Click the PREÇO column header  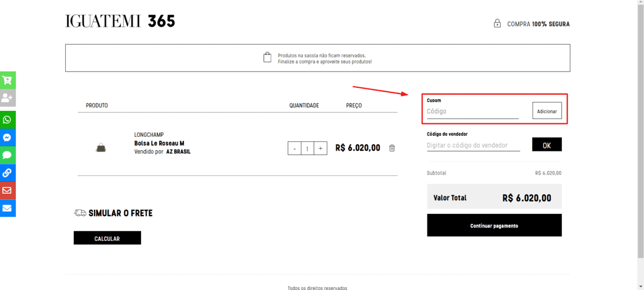pyautogui.click(x=354, y=106)
